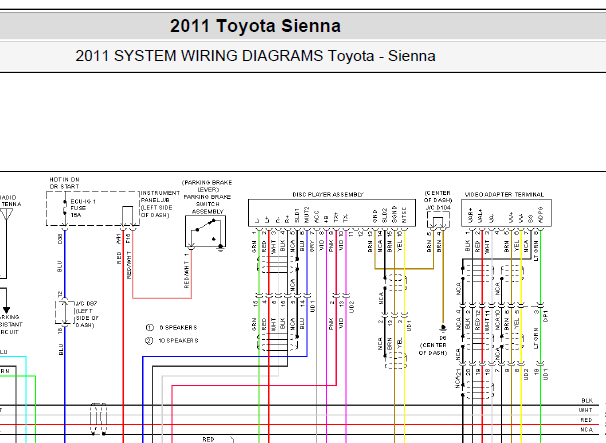Viewport: 606px width, 443px height.
Task: Click the 'HOT IN ON OR START' label
Action: [64, 183]
